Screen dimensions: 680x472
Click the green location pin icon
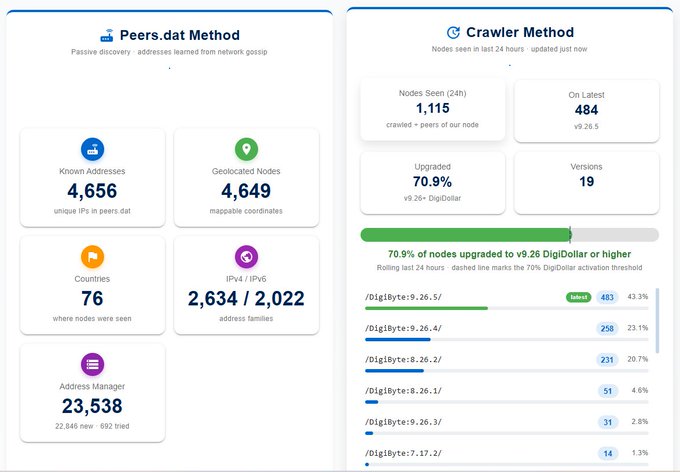pyautogui.click(x=246, y=149)
